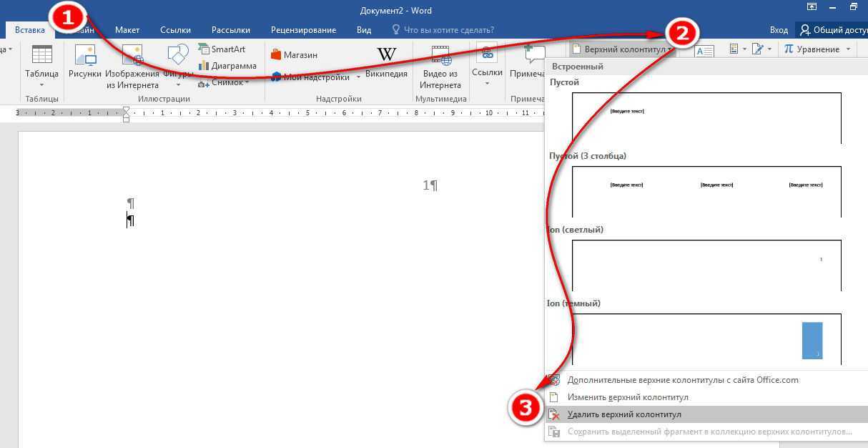Open the Общий доступ sharing button
Image resolution: width=868 pixels, height=448 pixels.
pyautogui.click(x=832, y=30)
